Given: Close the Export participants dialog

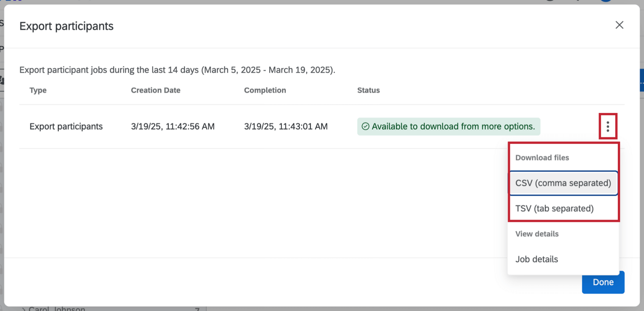Looking at the screenshot, I should [619, 25].
